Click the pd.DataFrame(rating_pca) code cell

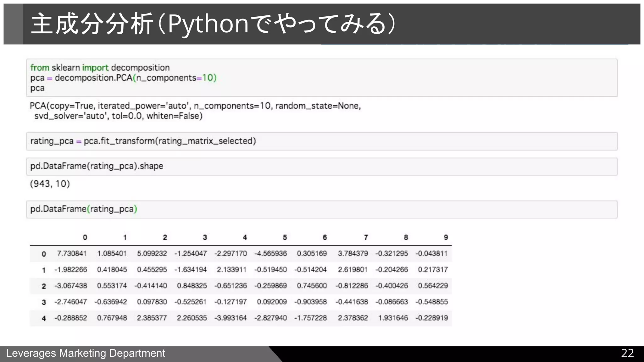click(x=322, y=209)
